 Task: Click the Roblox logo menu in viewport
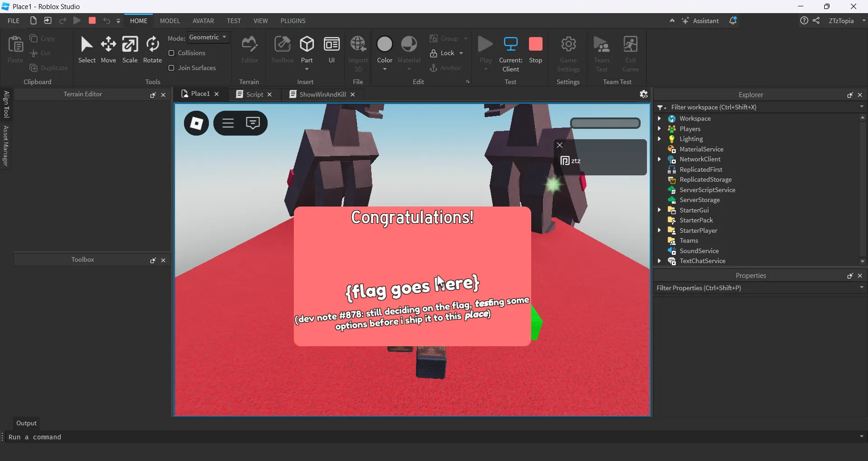[196, 123]
